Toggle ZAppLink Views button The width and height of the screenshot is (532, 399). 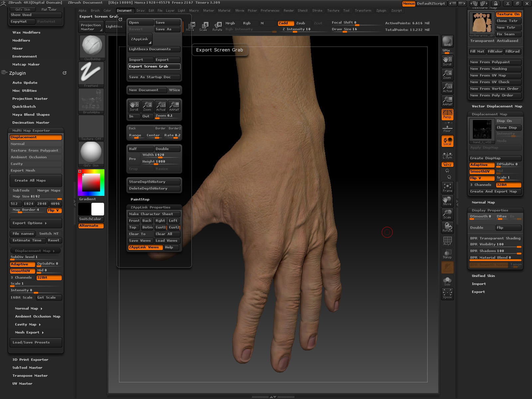tap(146, 247)
